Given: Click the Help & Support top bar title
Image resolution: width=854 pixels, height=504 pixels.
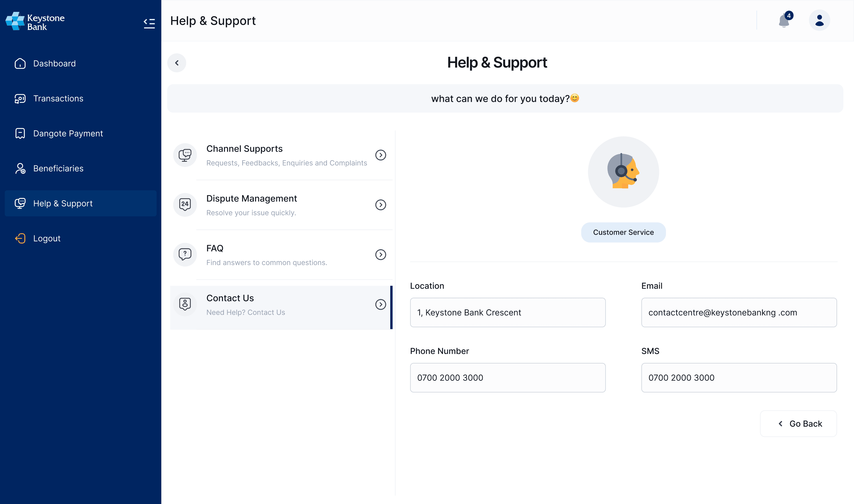Looking at the screenshot, I should click(x=213, y=21).
